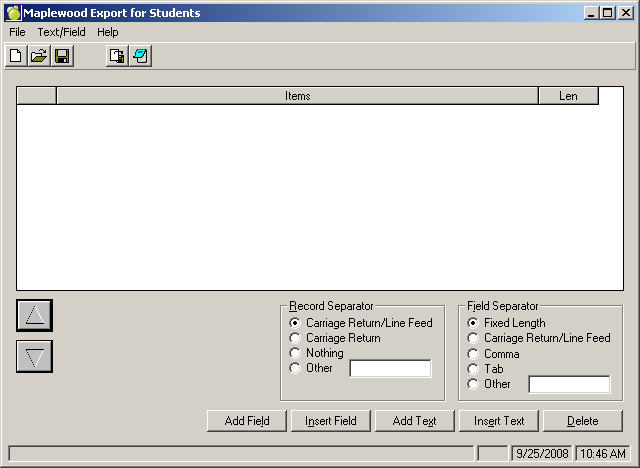
Task: Select Carriage Return record separator
Action: coord(295,338)
